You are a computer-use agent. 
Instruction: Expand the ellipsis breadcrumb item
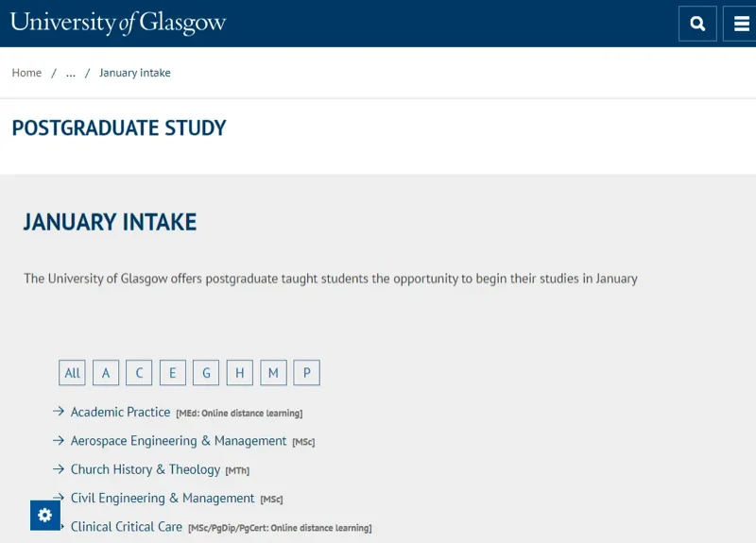[x=71, y=74]
